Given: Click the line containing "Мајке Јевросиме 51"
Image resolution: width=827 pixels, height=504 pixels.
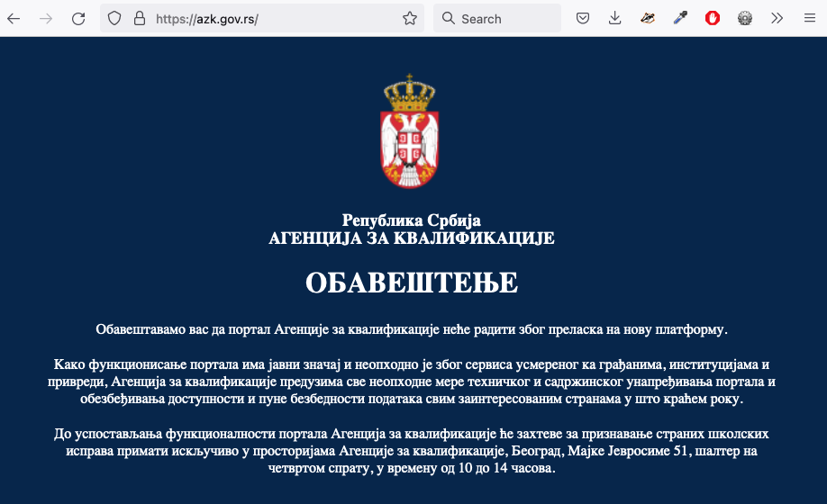Looking at the screenshot, I should tap(412, 451).
